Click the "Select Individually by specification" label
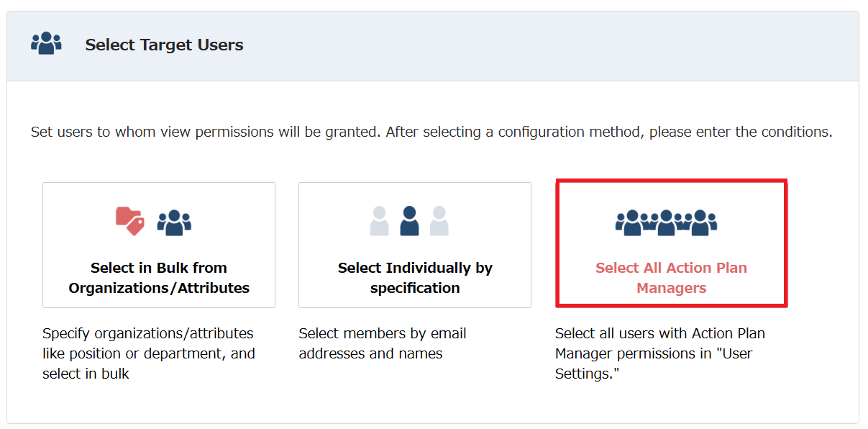The height and width of the screenshot is (429, 868). click(x=415, y=278)
